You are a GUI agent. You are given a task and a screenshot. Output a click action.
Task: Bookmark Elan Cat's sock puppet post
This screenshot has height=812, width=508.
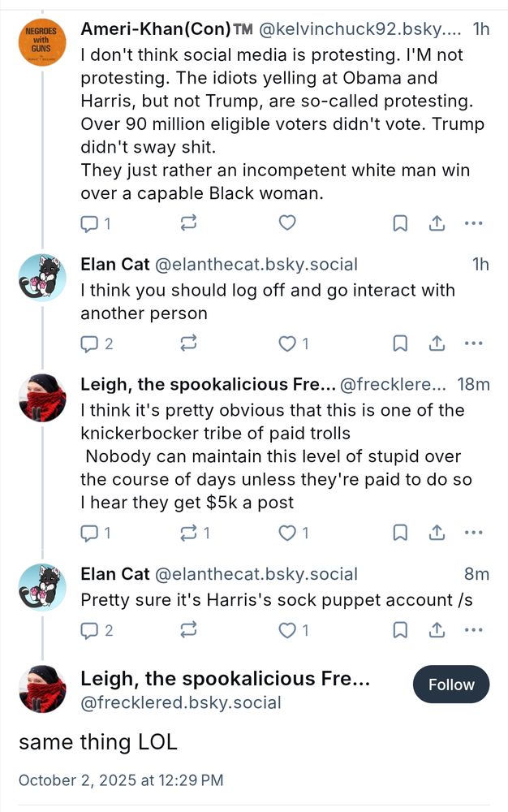pyautogui.click(x=400, y=629)
